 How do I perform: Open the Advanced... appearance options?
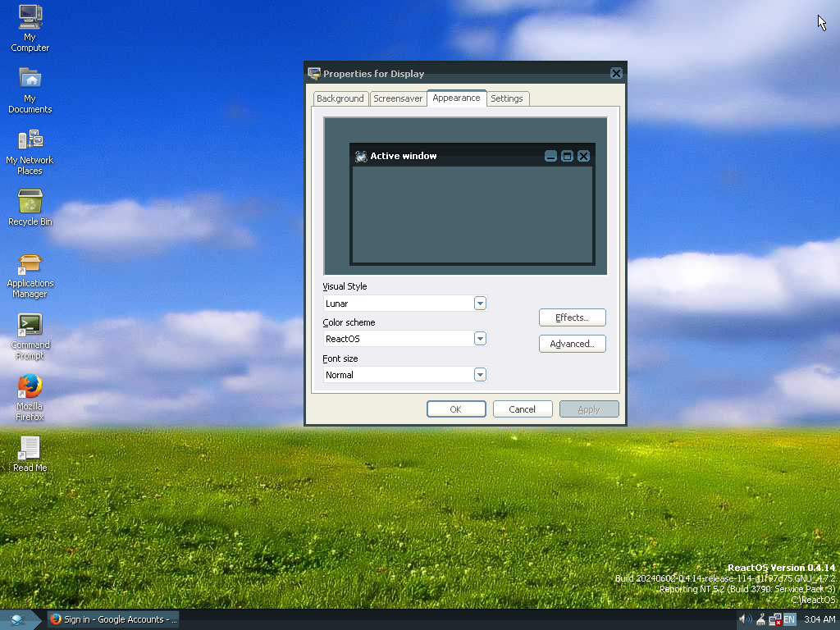click(572, 344)
